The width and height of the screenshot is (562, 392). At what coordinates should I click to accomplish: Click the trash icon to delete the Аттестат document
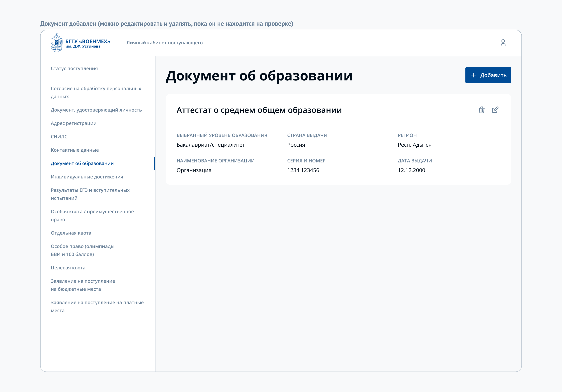482,110
